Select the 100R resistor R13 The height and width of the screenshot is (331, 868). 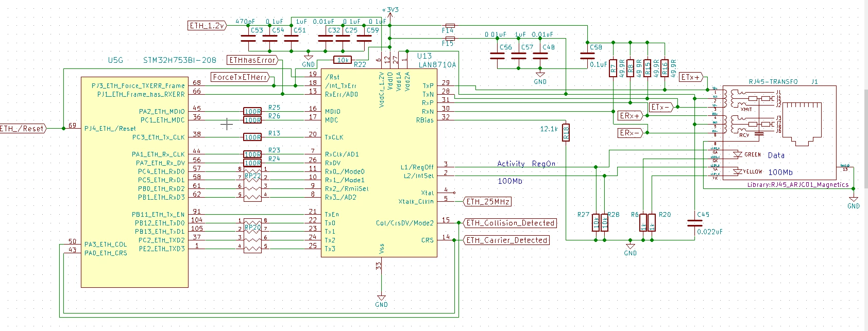click(252, 137)
